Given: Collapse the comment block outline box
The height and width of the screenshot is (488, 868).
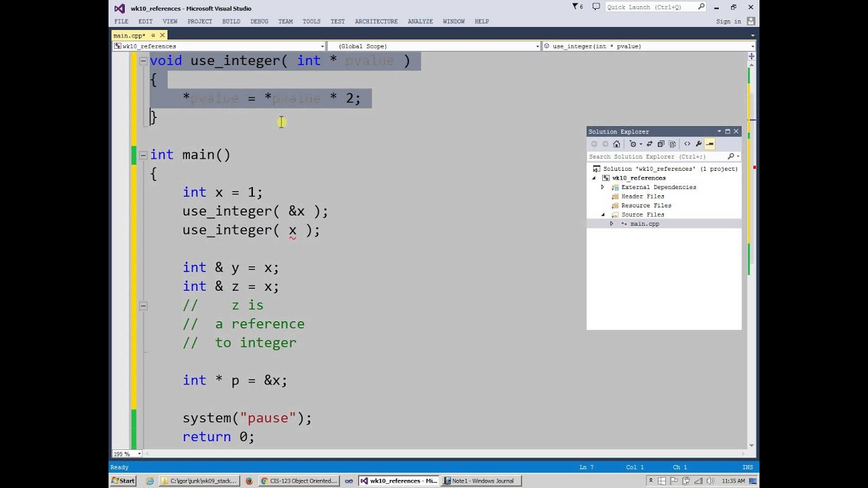Looking at the screenshot, I should click(x=143, y=306).
